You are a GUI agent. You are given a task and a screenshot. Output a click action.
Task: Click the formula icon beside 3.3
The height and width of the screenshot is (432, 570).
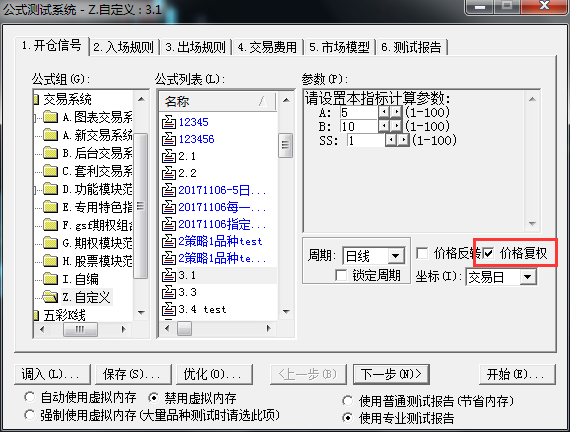tap(169, 292)
